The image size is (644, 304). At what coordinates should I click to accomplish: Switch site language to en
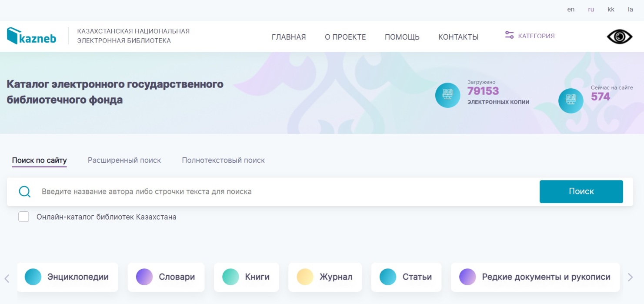click(x=571, y=10)
